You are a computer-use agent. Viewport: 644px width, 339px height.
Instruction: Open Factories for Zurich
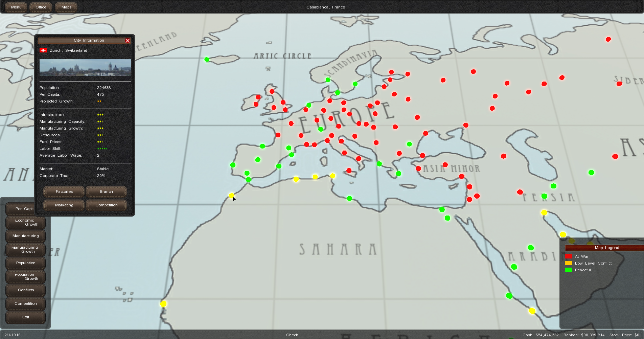click(x=64, y=191)
